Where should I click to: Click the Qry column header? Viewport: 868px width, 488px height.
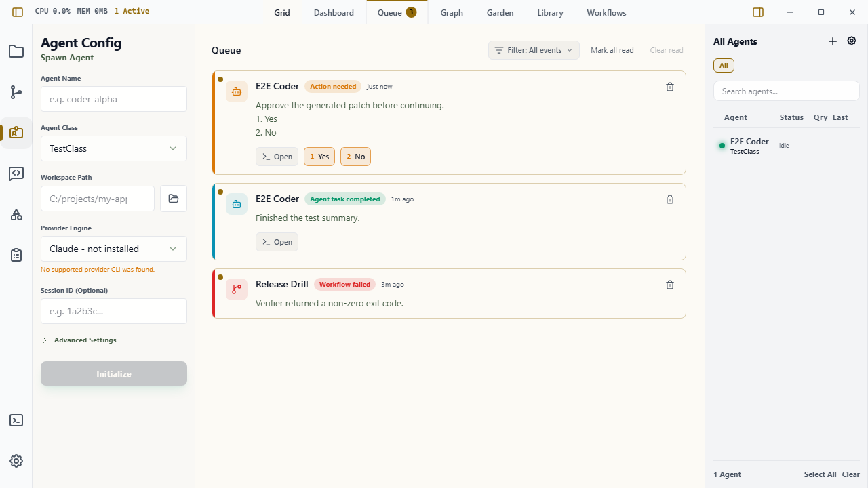(x=821, y=117)
